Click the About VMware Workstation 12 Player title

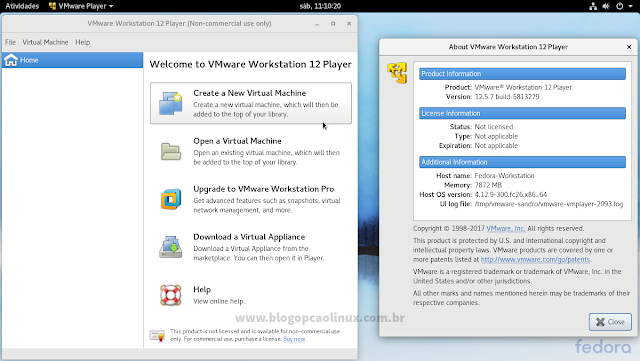tap(508, 47)
